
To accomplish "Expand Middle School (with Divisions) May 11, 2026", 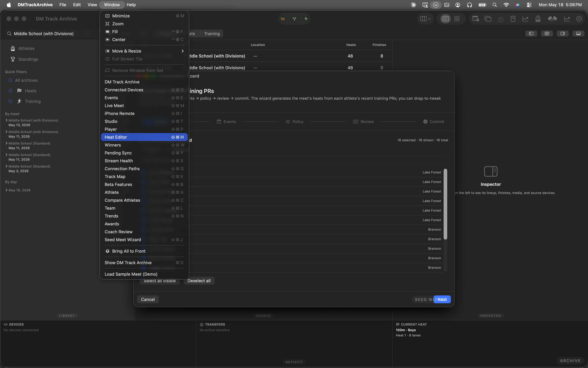I will coord(7,132).
